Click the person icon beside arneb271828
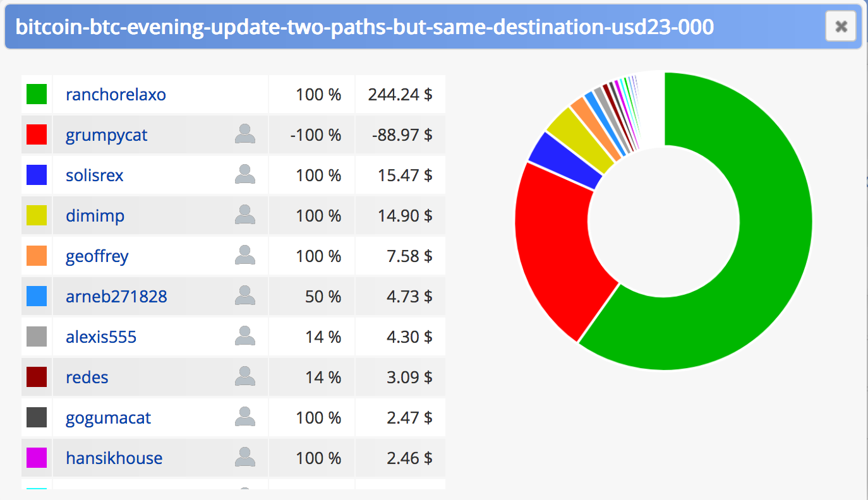 [x=245, y=295]
